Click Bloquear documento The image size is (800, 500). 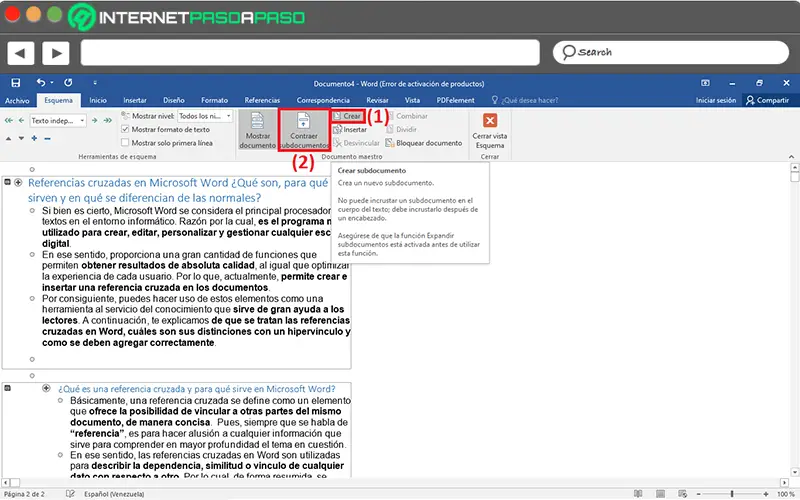[x=424, y=143]
